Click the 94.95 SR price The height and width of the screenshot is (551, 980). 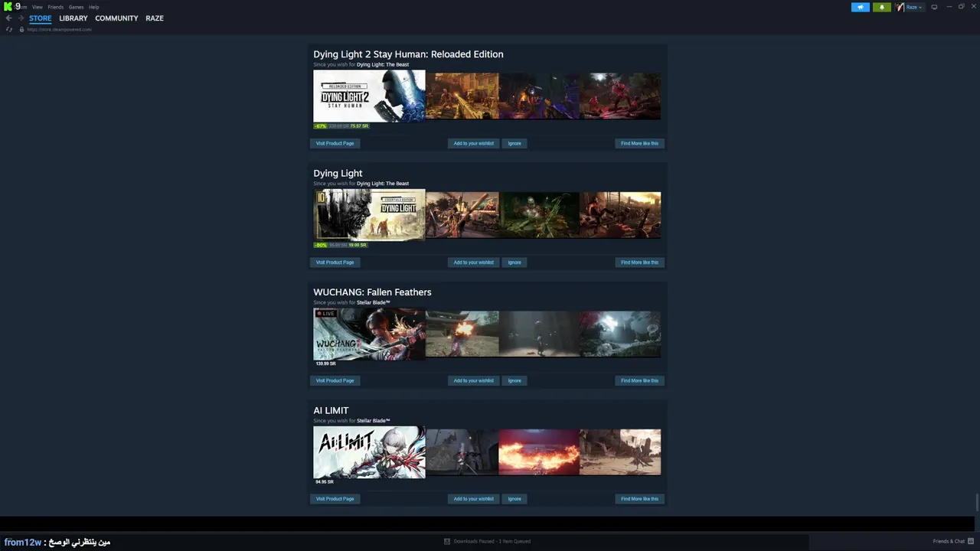coord(325,482)
